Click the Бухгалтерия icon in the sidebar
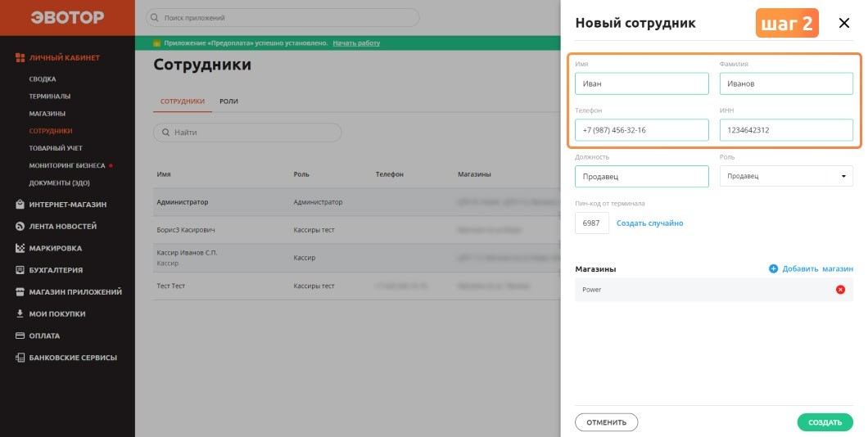The image size is (868, 437). click(20, 270)
